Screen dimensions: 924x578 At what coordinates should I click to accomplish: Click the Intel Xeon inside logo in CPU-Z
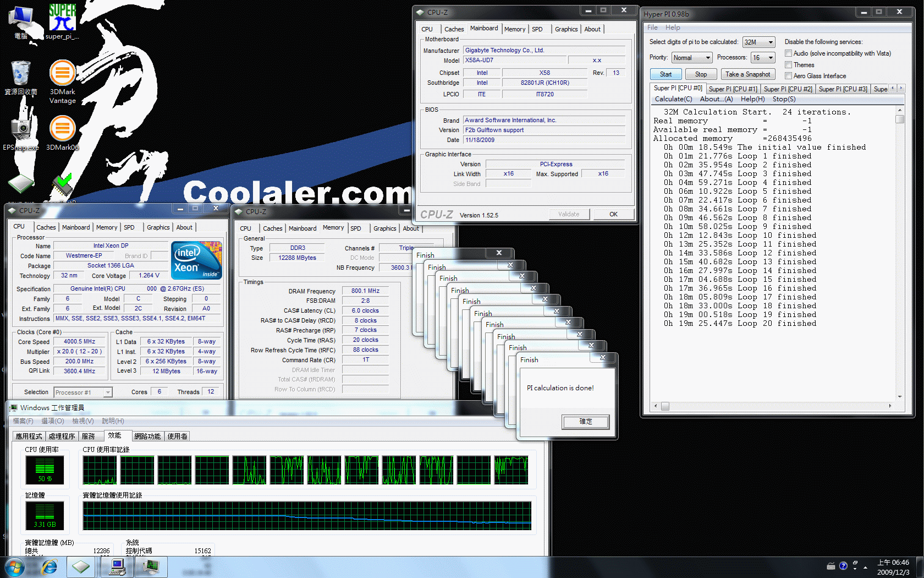tap(196, 260)
